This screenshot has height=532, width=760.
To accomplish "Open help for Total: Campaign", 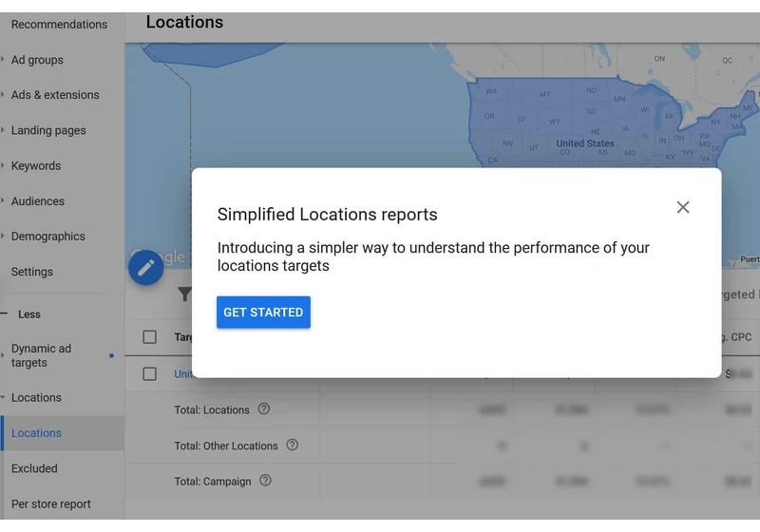I will (x=265, y=481).
